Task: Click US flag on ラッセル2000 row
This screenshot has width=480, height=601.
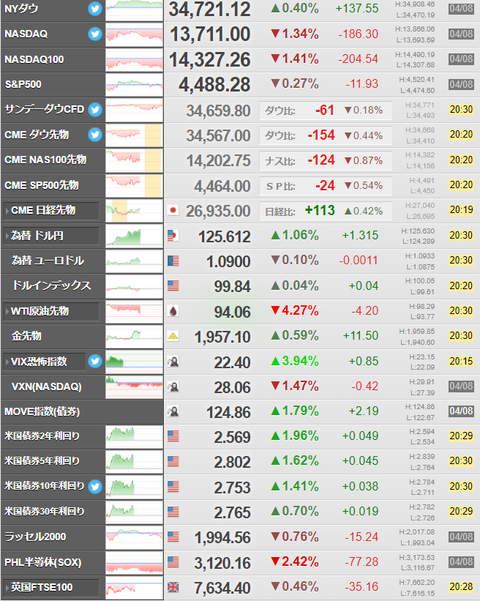Action: (x=173, y=537)
